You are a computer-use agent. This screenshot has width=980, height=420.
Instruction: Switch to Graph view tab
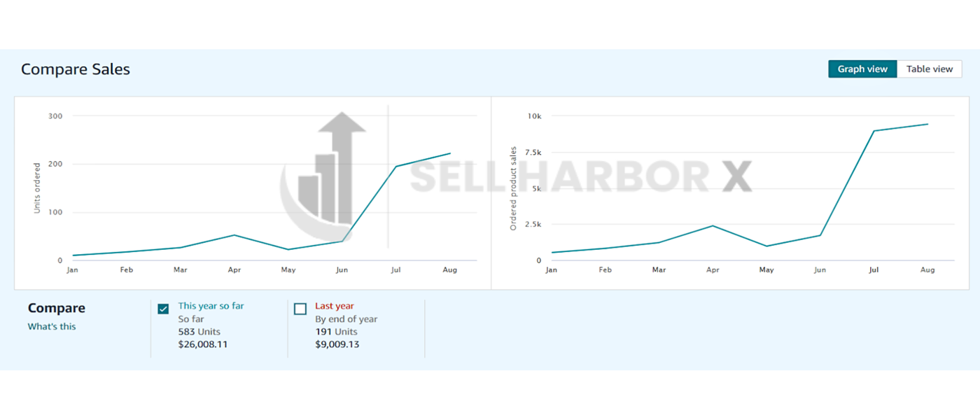pyautogui.click(x=862, y=69)
